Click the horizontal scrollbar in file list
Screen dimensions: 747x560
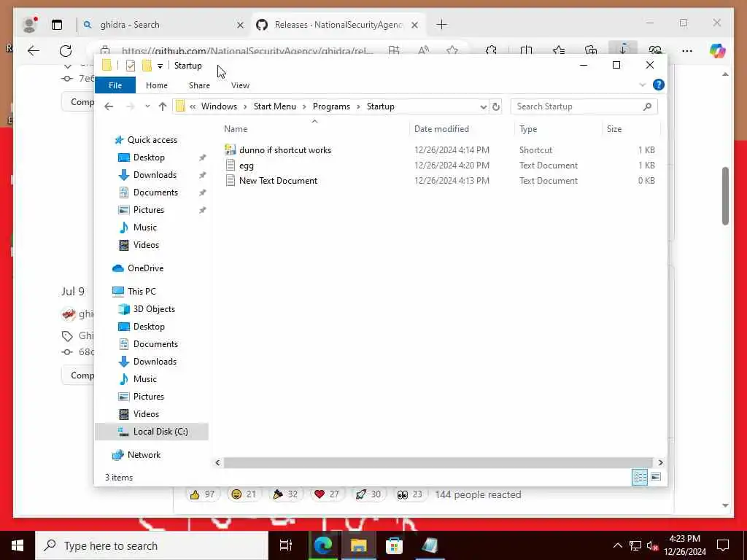click(x=438, y=462)
